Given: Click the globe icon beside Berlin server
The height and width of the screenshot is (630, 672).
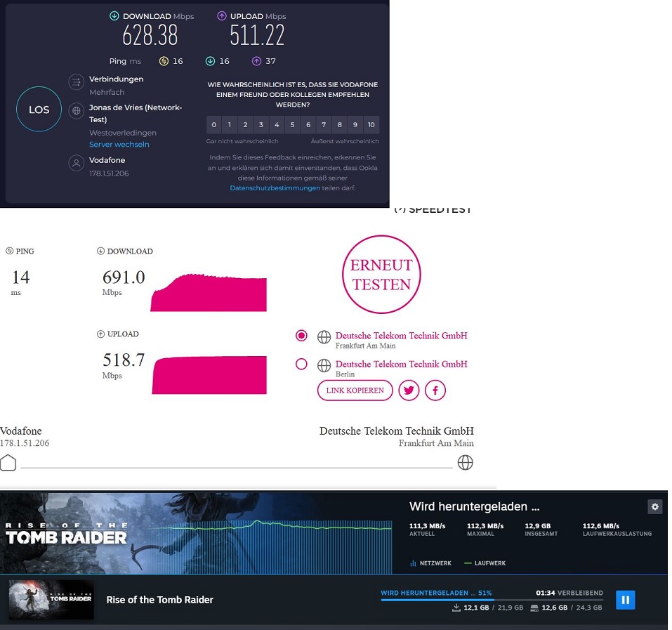Looking at the screenshot, I should click(x=324, y=366).
